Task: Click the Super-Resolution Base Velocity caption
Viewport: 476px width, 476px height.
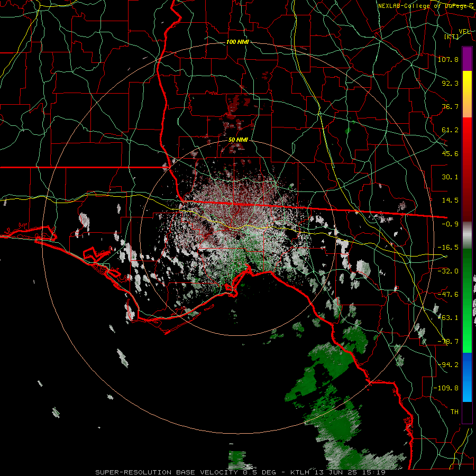Action: point(241,472)
